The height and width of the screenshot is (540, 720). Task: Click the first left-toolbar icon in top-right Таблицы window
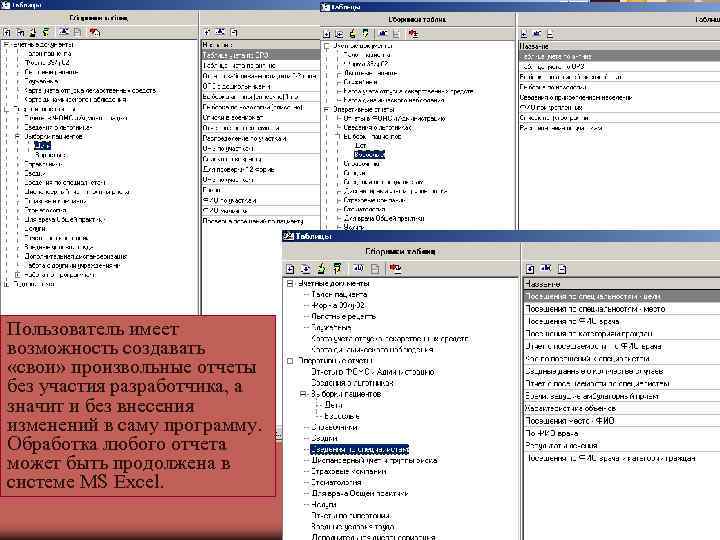(x=326, y=34)
